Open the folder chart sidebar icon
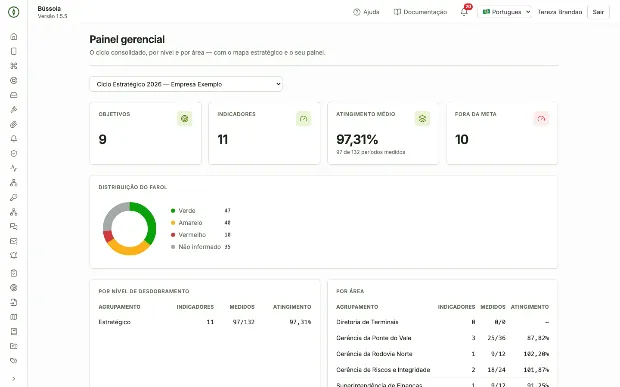 (x=13, y=346)
